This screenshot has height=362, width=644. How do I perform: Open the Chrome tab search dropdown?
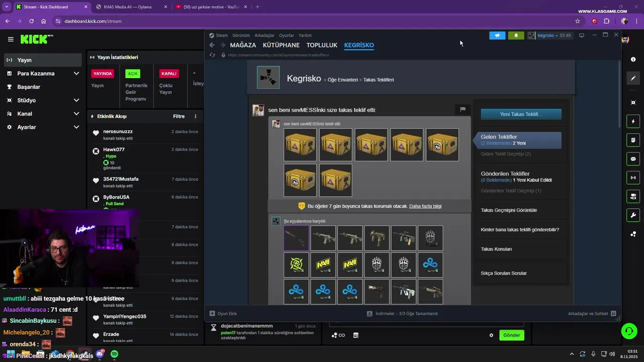pyautogui.click(x=7, y=7)
